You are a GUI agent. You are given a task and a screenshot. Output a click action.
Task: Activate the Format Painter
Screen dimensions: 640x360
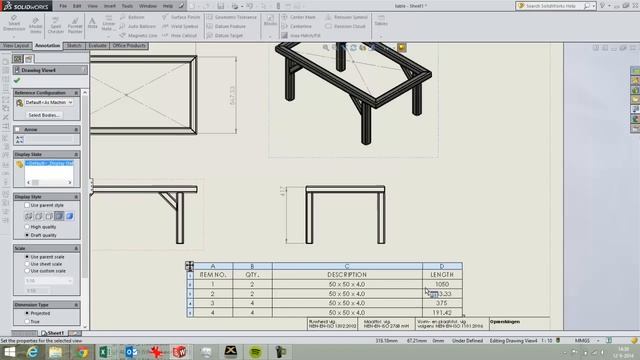(x=75, y=25)
